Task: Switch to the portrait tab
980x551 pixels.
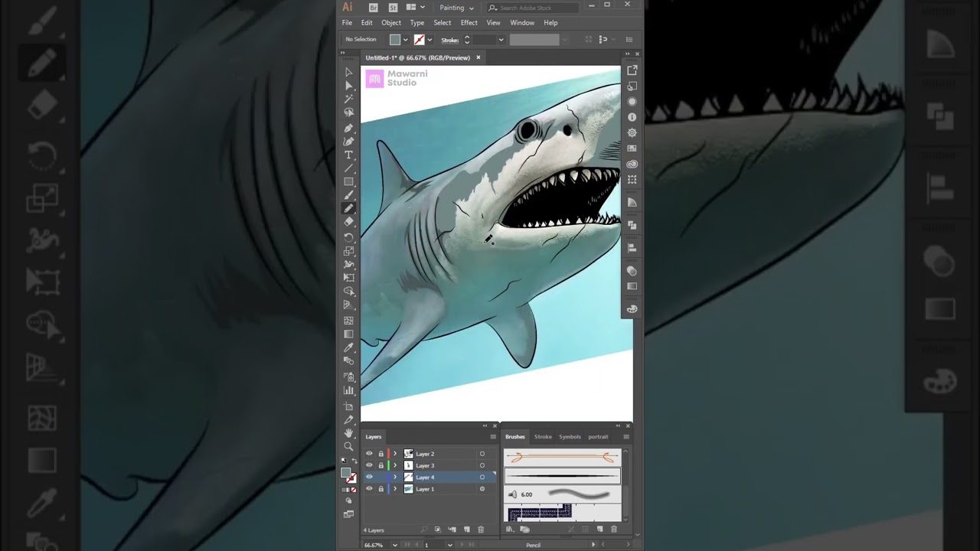Action: pyautogui.click(x=598, y=437)
